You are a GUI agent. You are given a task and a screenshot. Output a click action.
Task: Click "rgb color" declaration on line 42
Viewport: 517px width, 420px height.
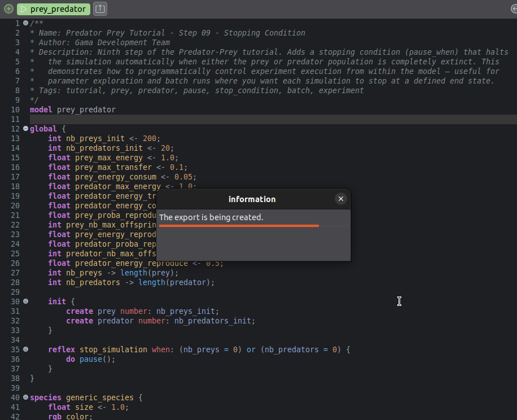70,416
